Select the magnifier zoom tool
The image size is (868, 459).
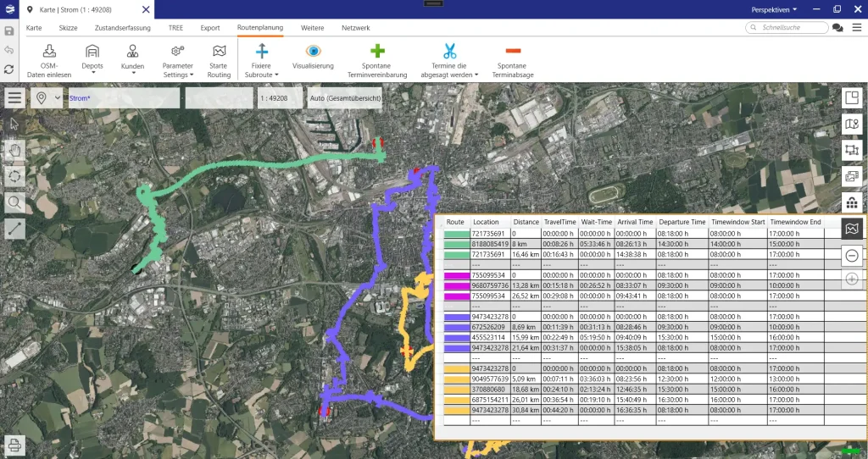tap(15, 202)
